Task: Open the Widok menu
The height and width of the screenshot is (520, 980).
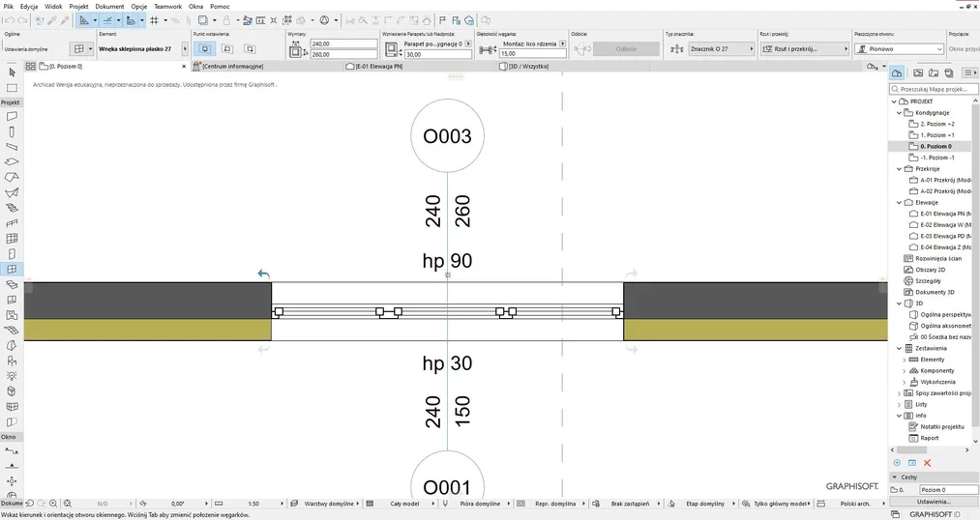Action: click(x=53, y=6)
